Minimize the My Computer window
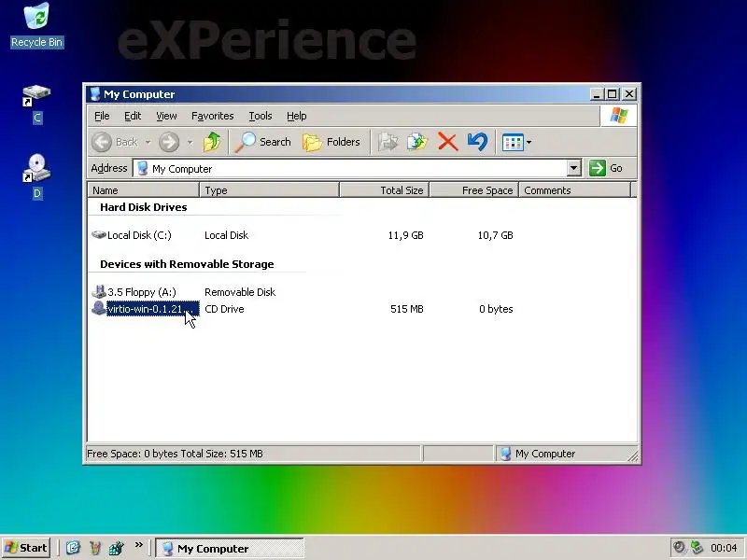 click(x=596, y=94)
